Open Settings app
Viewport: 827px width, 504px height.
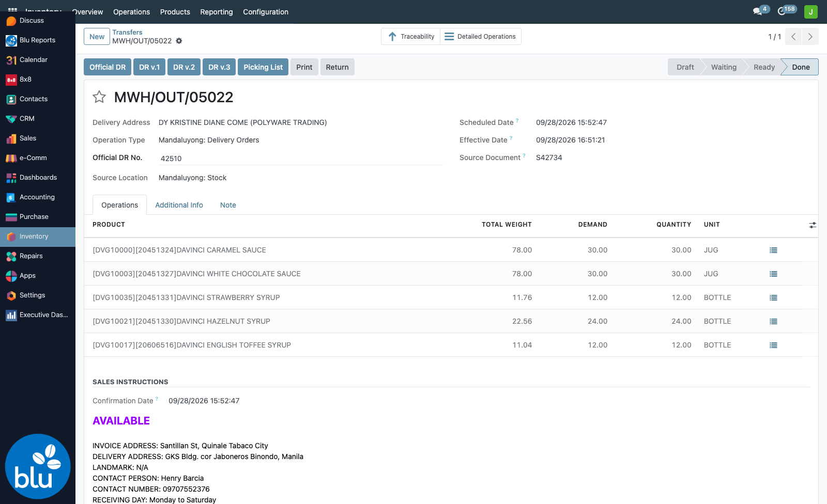[x=38, y=295]
